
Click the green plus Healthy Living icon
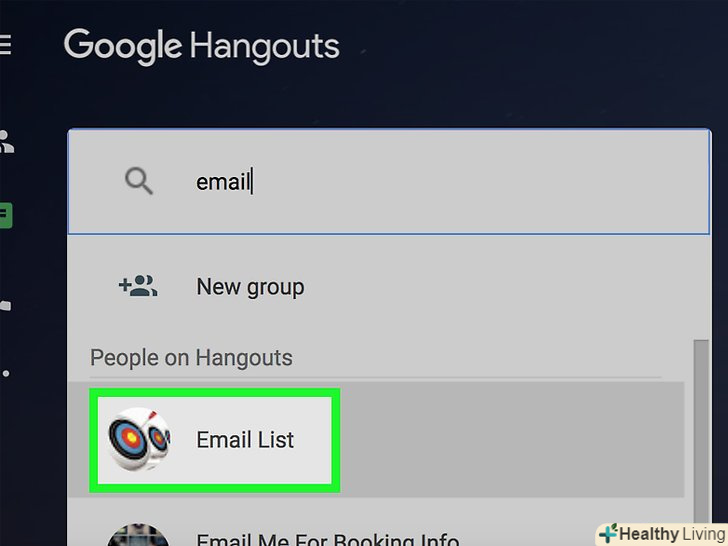[x=608, y=533]
